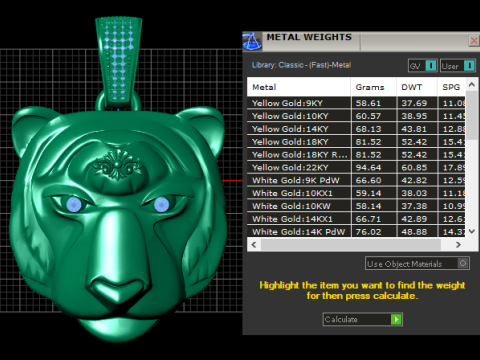Click the lion's left blue gem eye
This screenshot has width=480, height=360.
tap(74, 205)
